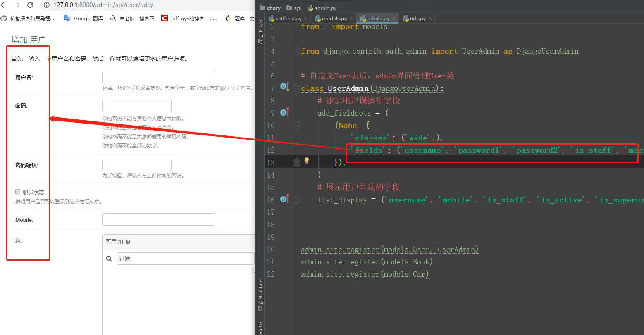Click the admin.site.register(models.Book) line
This screenshot has width=644, height=335.
[367, 262]
